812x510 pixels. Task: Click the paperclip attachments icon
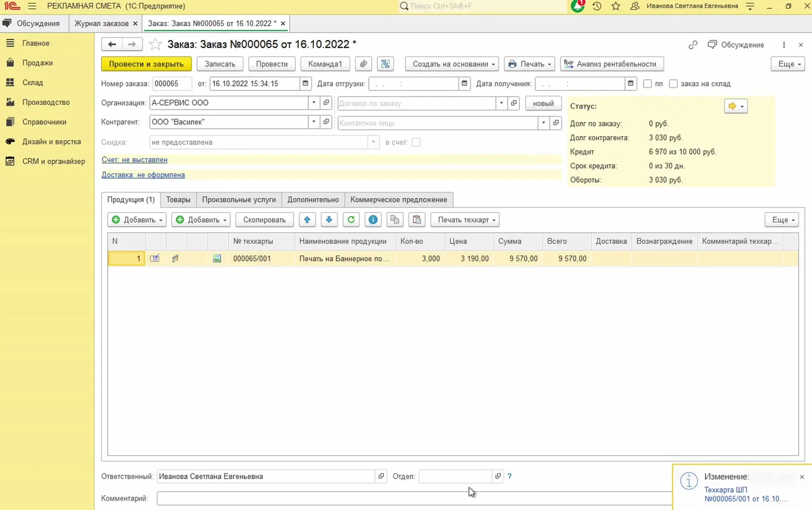[x=363, y=64]
